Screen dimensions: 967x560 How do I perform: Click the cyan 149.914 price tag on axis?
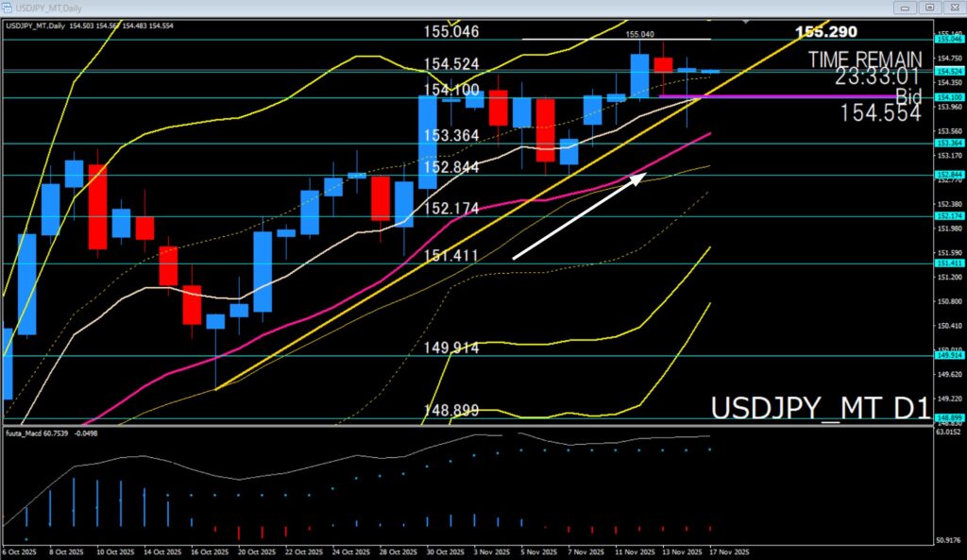(x=948, y=356)
